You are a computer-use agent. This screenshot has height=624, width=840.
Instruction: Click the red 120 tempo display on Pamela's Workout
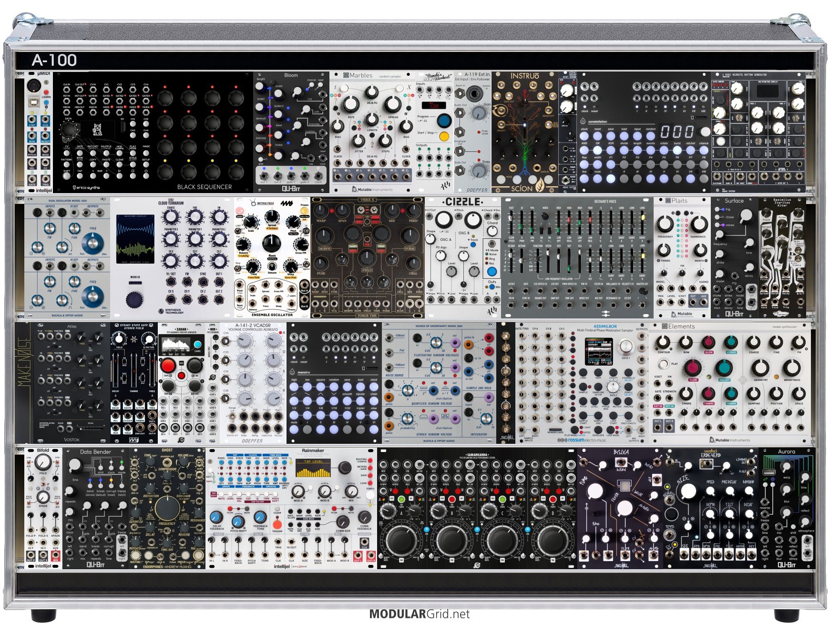(434, 106)
